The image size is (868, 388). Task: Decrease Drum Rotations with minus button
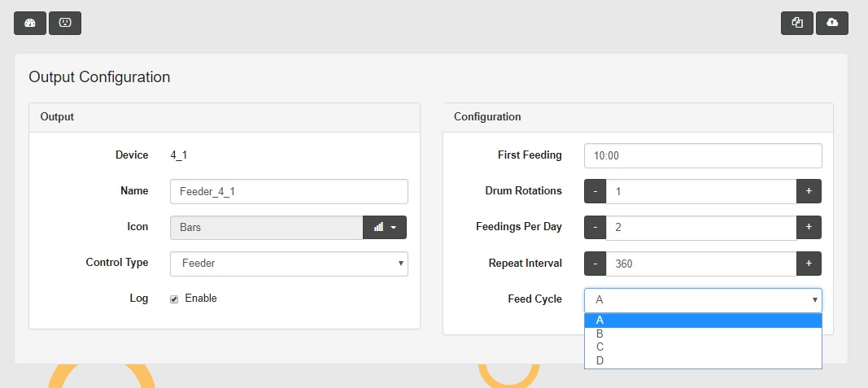pos(595,191)
